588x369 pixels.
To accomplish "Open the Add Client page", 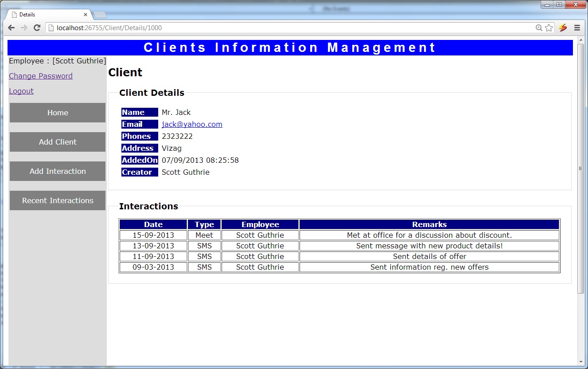I will [x=58, y=142].
